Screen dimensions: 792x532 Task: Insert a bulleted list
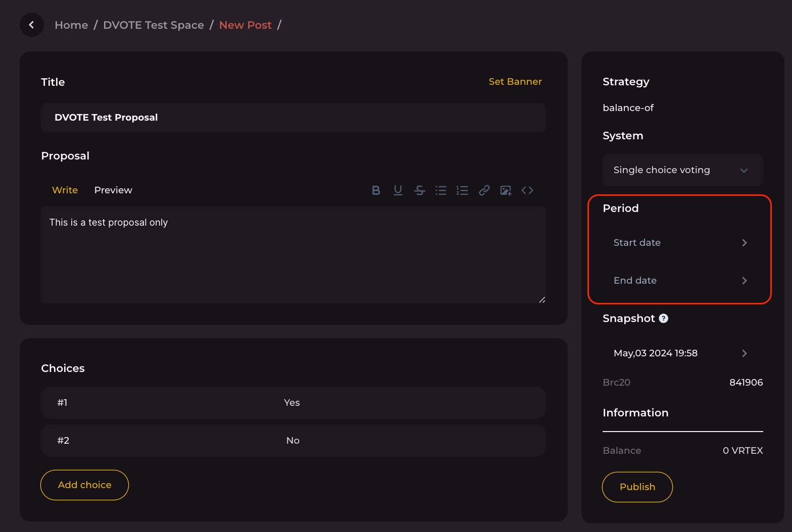(x=441, y=190)
